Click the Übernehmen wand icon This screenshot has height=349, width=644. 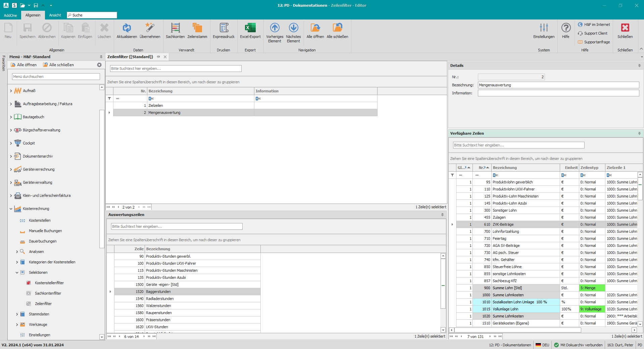pyautogui.click(x=150, y=28)
